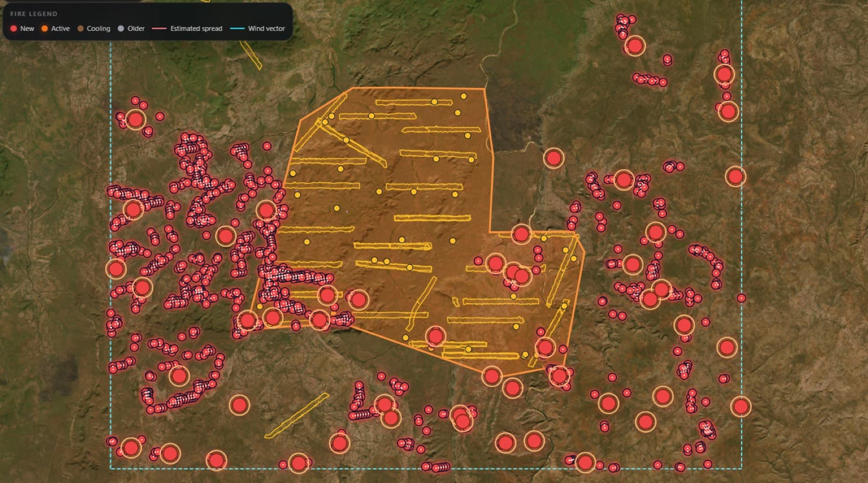Screen dimensions: 868x483
Task: Click the 'FIRE LEGEND' heading
Action: 34,14
